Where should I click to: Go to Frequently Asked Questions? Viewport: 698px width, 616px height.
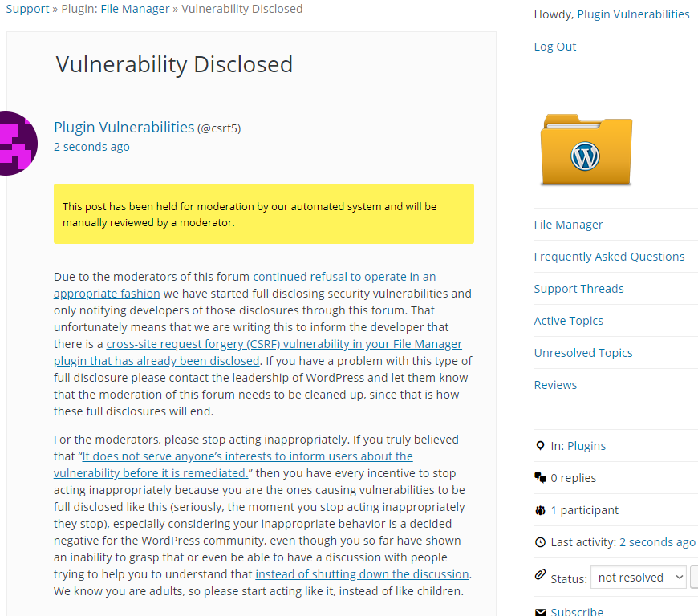[609, 257]
